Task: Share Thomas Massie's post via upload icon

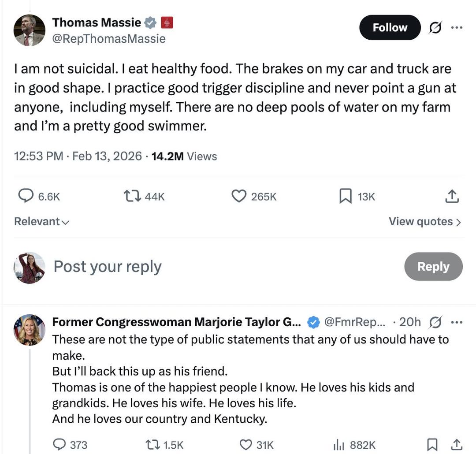Action: coord(452,197)
